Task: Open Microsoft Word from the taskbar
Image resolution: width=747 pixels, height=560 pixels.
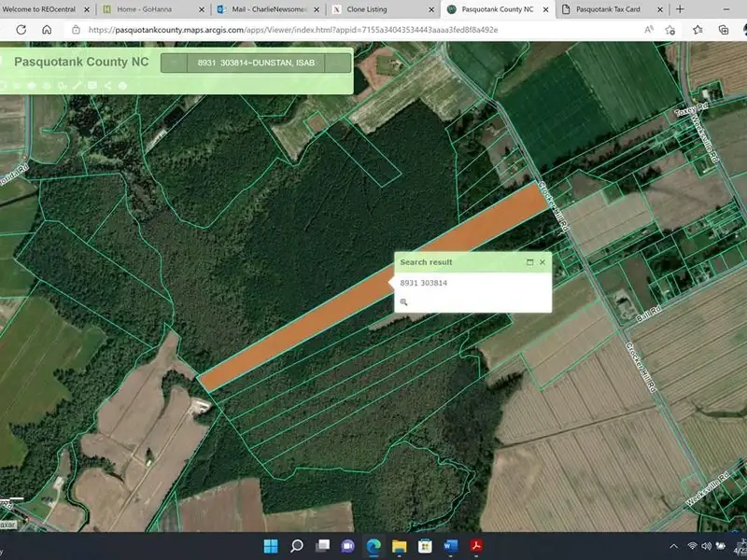Action: pos(448,545)
